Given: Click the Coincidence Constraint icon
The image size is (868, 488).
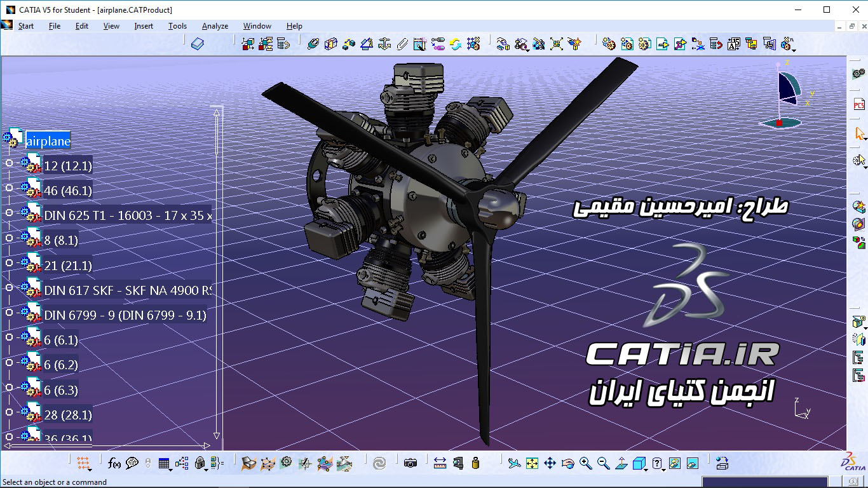Looking at the screenshot, I should point(313,44).
